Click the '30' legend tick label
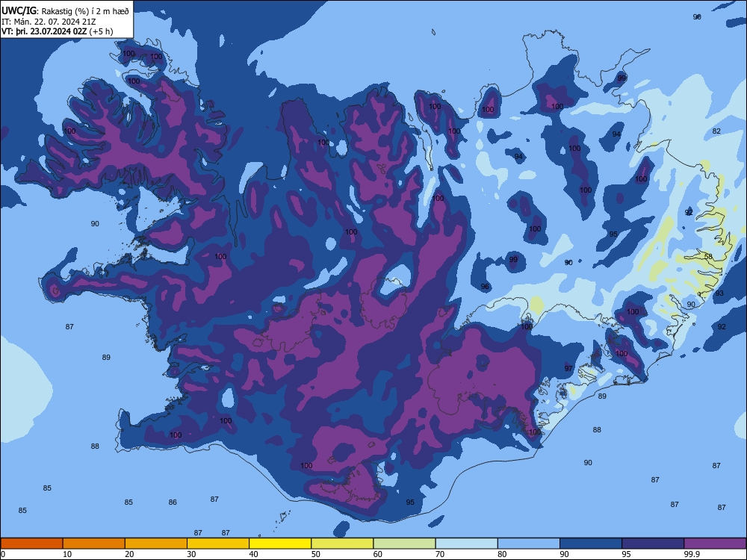 [x=191, y=554]
